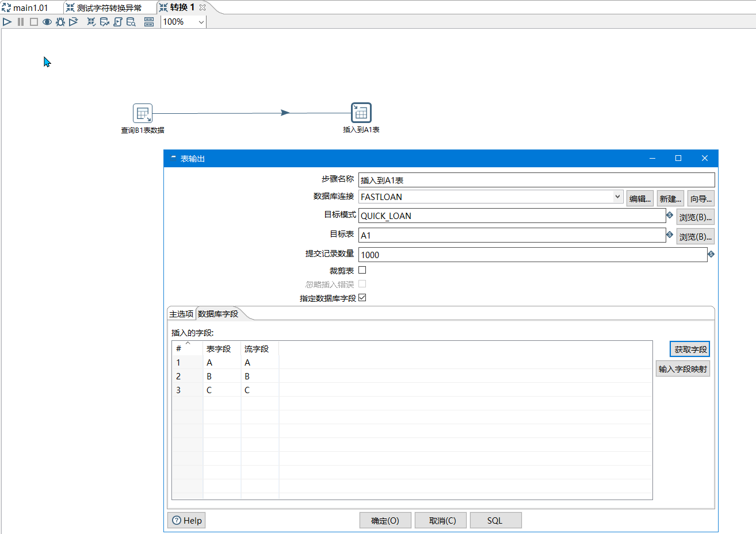Viewport: 756px width, 534px height.
Task: Click stream field A in row 1
Action: click(259, 362)
